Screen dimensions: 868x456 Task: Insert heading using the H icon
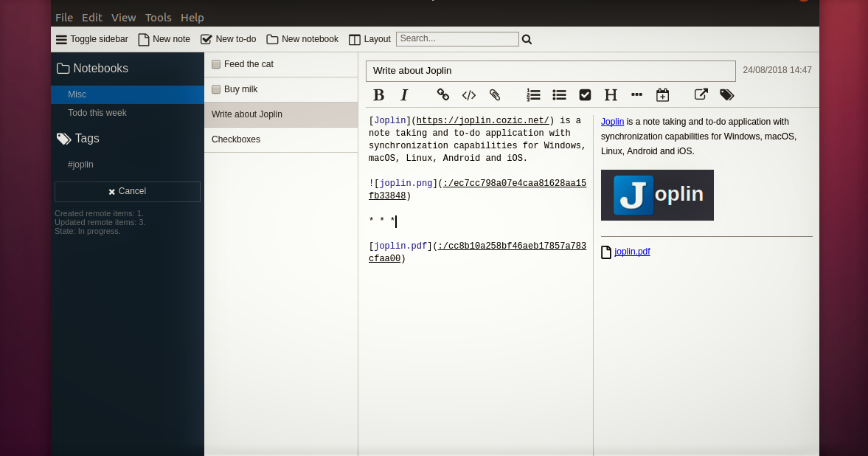pos(611,94)
